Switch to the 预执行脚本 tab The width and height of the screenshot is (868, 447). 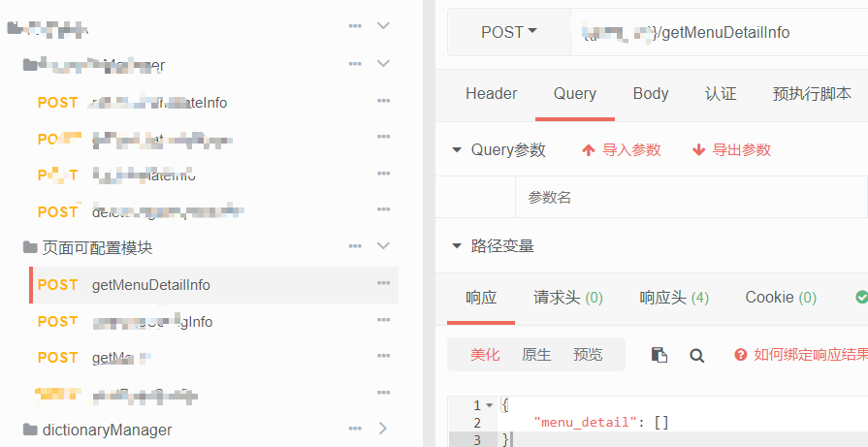coord(812,93)
